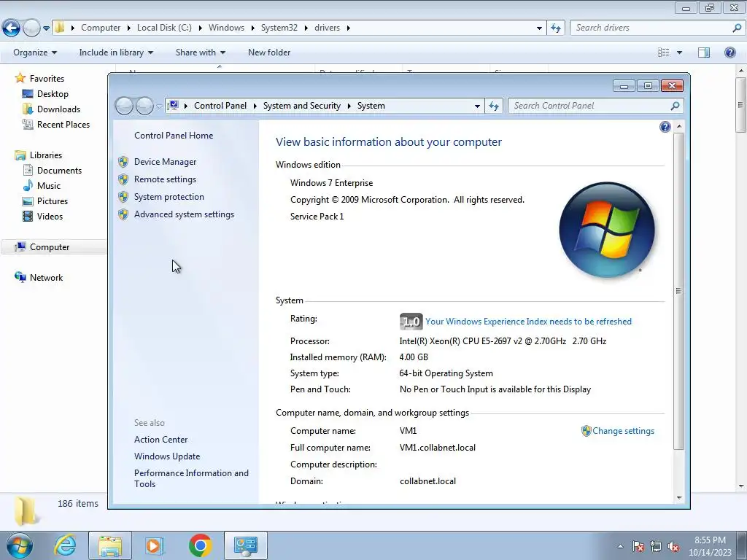The width and height of the screenshot is (747, 560).
Task: Open Action Center under See also
Action: (x=160, y=440)
